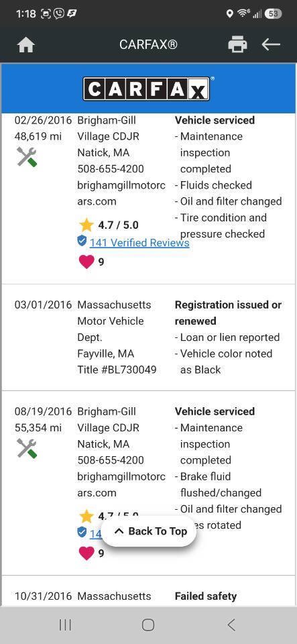Tap the Failed safety record heading
The height and width of the screenshot is (644, 297).
[x=206, y=596]
